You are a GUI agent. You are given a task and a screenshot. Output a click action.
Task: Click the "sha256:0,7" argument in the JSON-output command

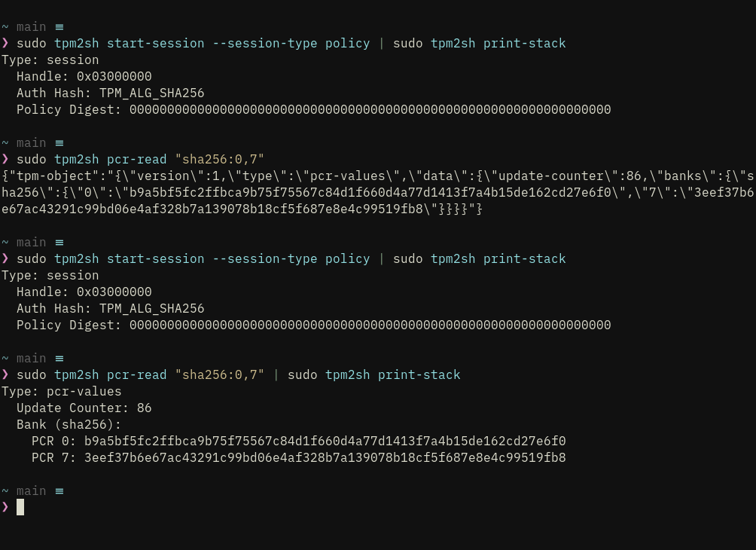tap(219, 159)
